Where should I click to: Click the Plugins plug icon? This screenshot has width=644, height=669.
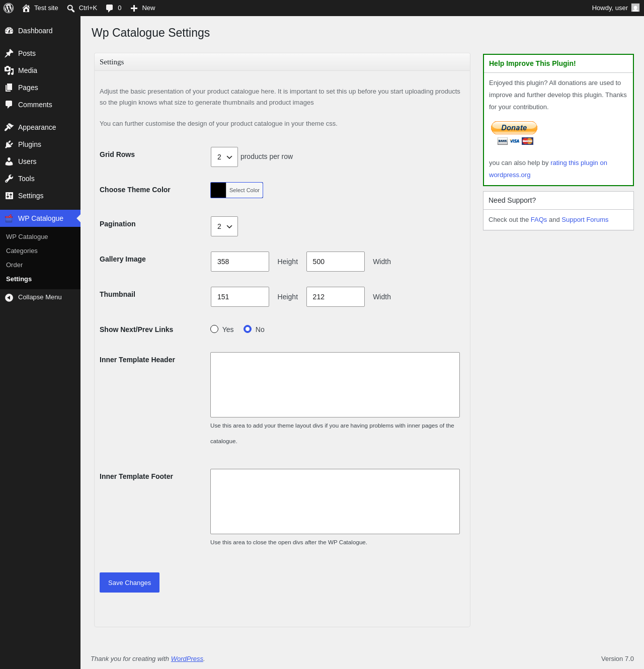pyautogui.click(x=9, y=144)
